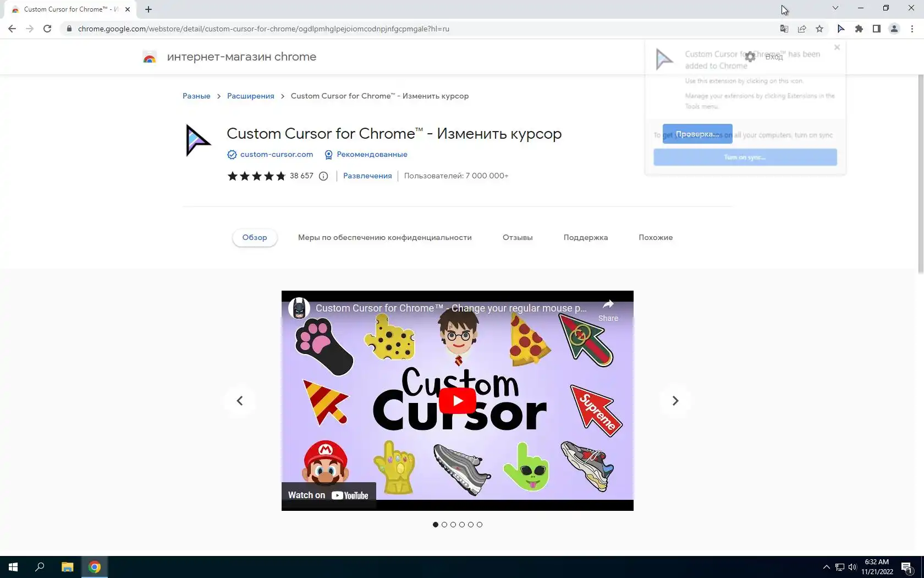Select the first carousel dot
Image resolution: width=924 pixels, height=578 pixels.
point(436,525)
